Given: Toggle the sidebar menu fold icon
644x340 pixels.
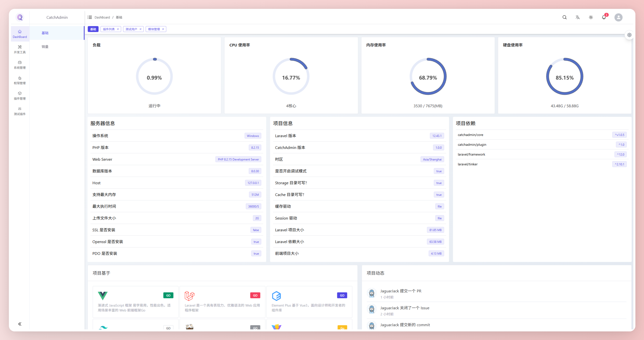Looking at the screenshot, I should 90,17.
